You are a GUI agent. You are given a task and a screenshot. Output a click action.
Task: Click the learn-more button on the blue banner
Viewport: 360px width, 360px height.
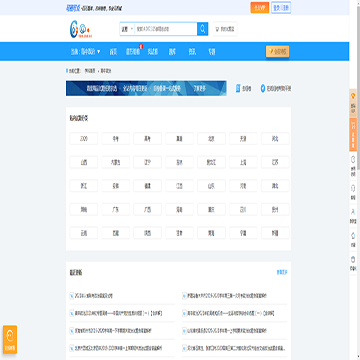tap(200, 89)
